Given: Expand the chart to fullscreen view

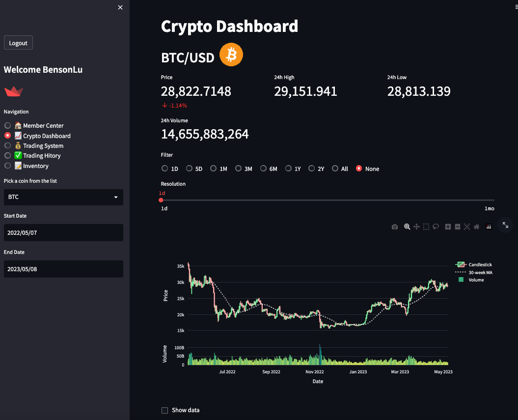Looking at the screenshot, I should click(505, 225).
